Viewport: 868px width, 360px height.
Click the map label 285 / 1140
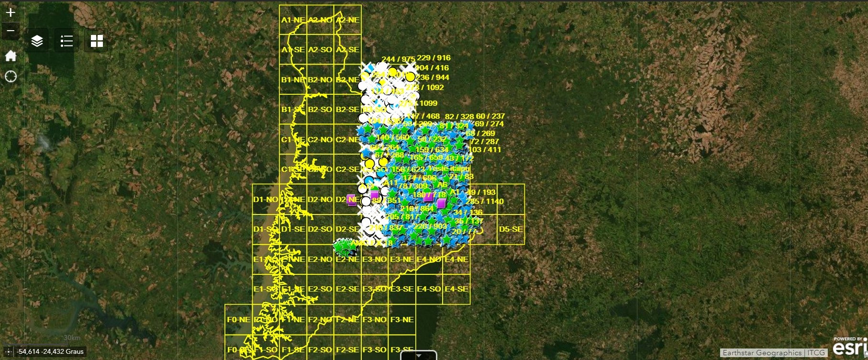coord(485,201)
